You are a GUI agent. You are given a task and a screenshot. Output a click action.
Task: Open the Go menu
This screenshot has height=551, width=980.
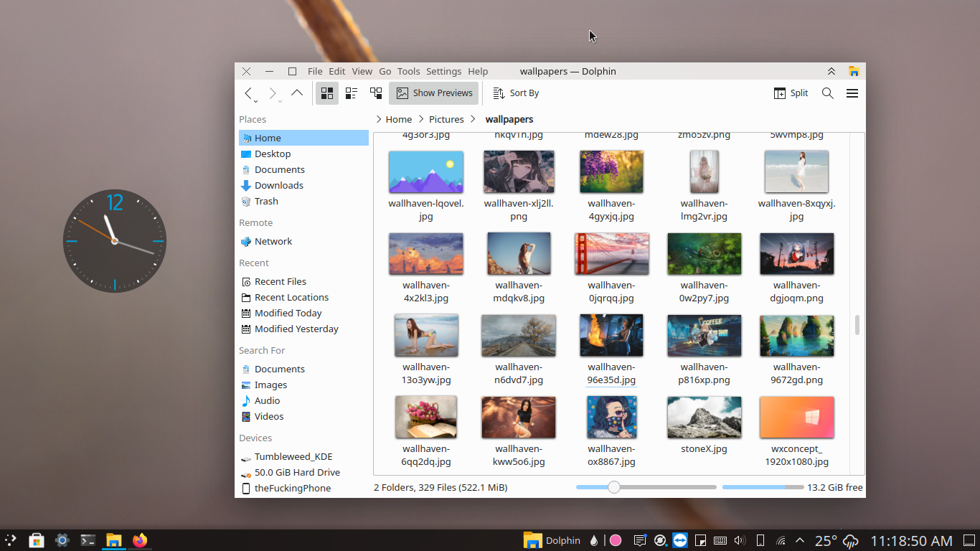[x=385, y=71]
